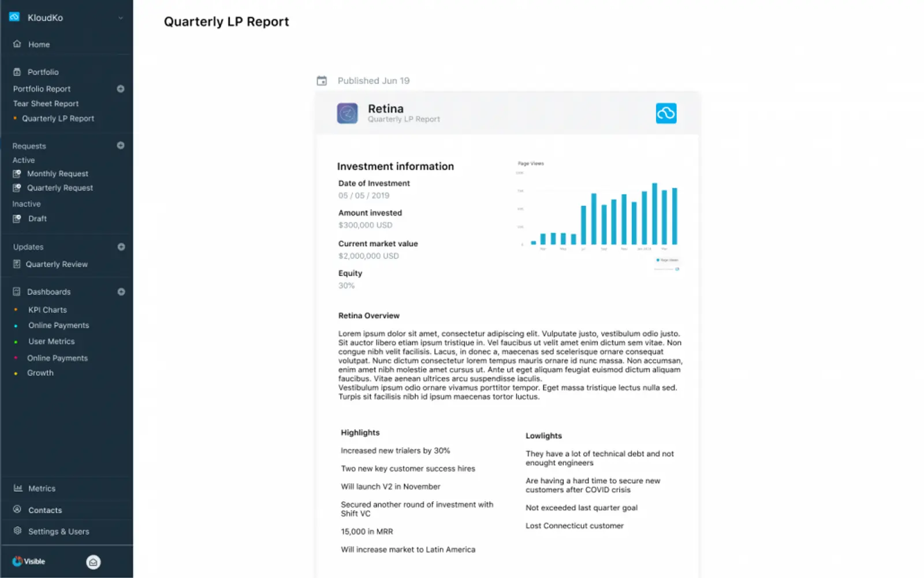Click the Lowlights heading

click(543, 436)
